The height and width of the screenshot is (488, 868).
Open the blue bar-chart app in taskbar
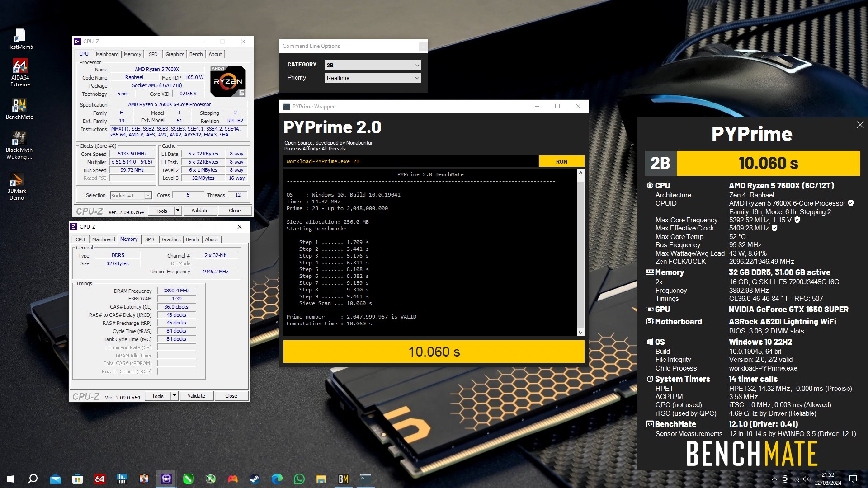click(x=122, y=479)
